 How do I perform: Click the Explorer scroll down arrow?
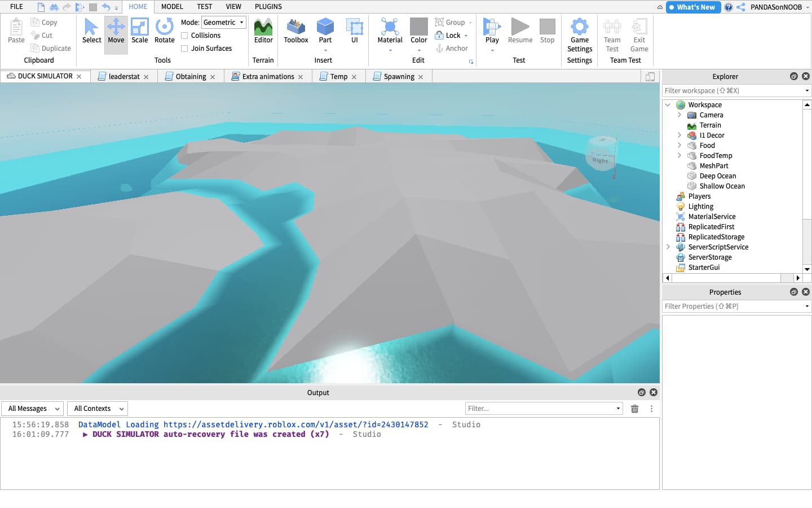point(807,269)
